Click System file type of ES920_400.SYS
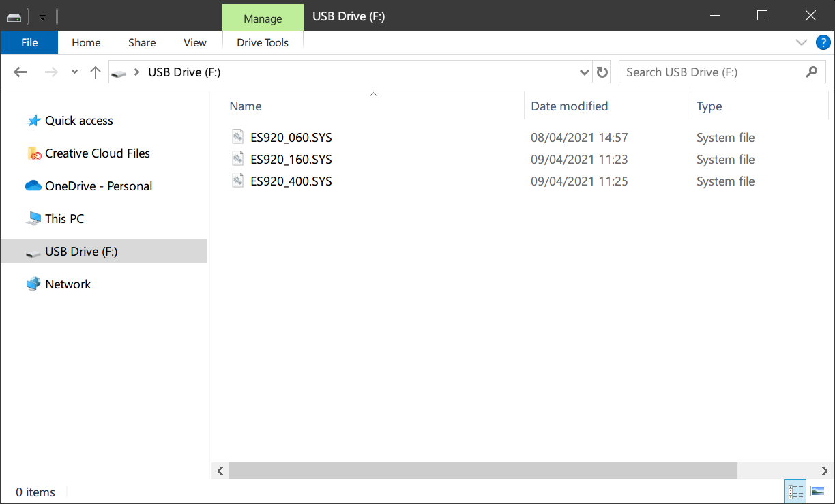The width and height of the screenshot is (835, 504). click(x=725, y=181)
